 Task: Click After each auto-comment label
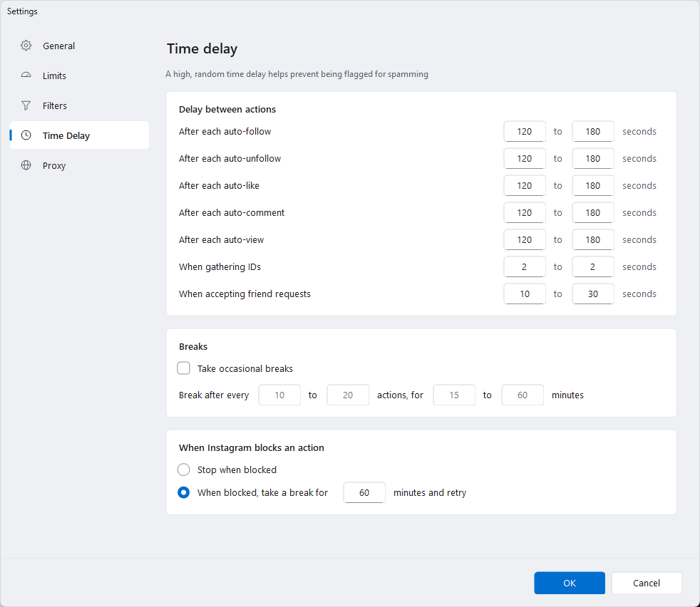[x=232, y=212]
